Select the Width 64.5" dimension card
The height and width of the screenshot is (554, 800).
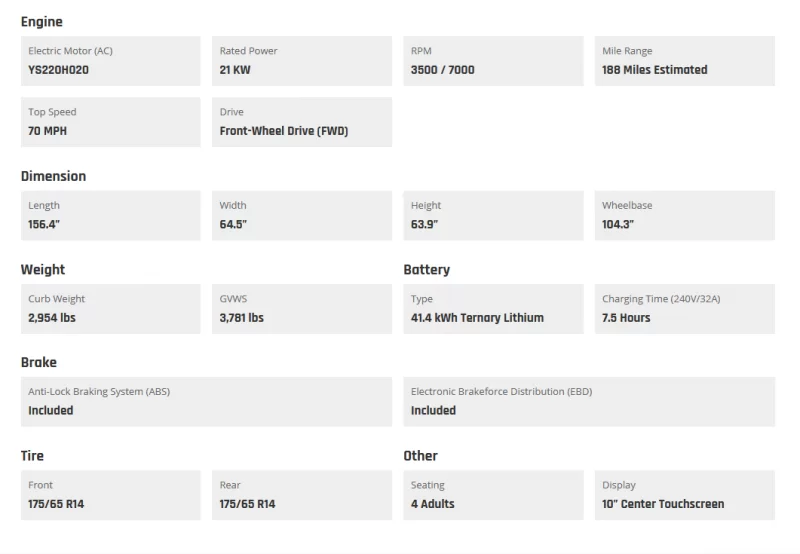(x=301, y=215)
